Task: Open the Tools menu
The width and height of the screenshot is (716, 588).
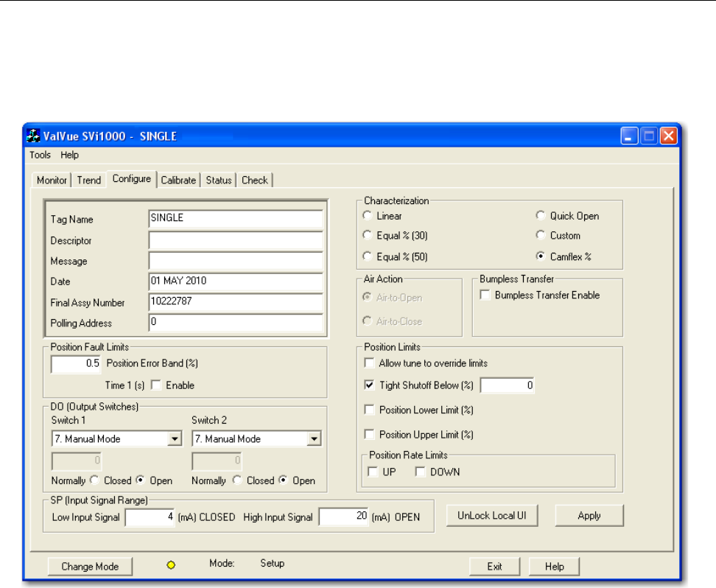Action: [40, 155]
